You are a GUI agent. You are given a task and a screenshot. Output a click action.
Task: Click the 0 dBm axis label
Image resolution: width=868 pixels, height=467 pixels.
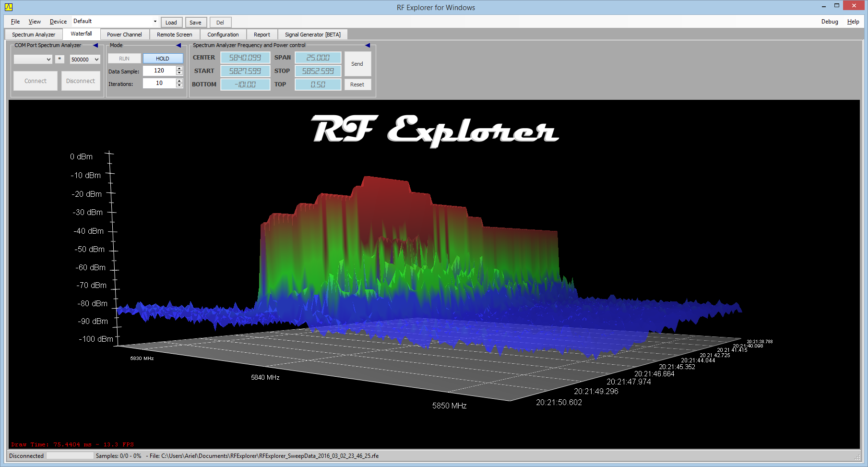[x=81, y=156]
